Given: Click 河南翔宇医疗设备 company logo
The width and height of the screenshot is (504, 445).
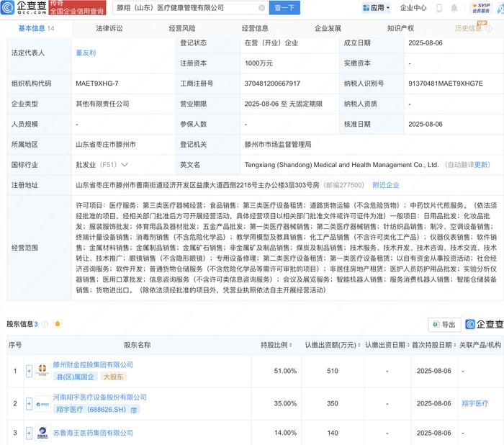Looking at the screenshot, I should point(42,404).
